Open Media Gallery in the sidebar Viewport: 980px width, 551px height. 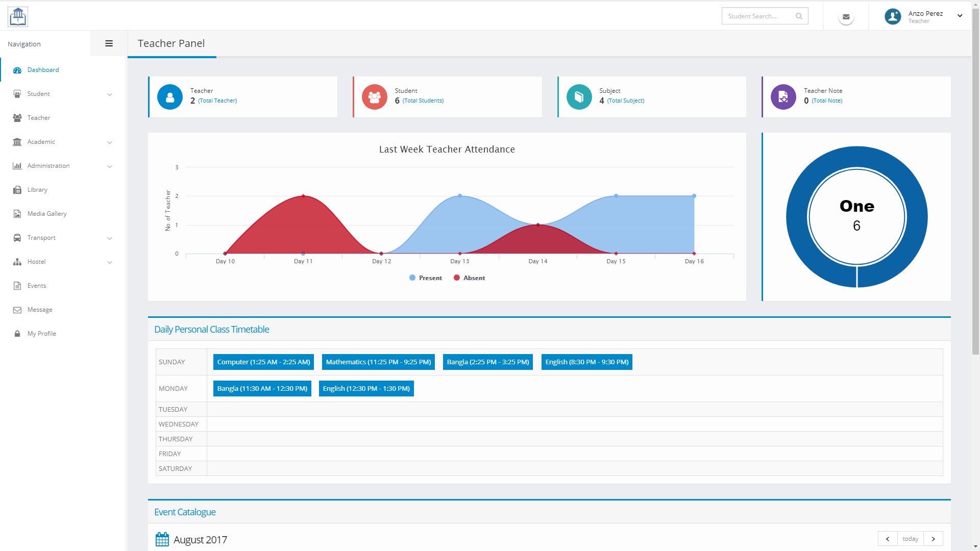[46, 214]
